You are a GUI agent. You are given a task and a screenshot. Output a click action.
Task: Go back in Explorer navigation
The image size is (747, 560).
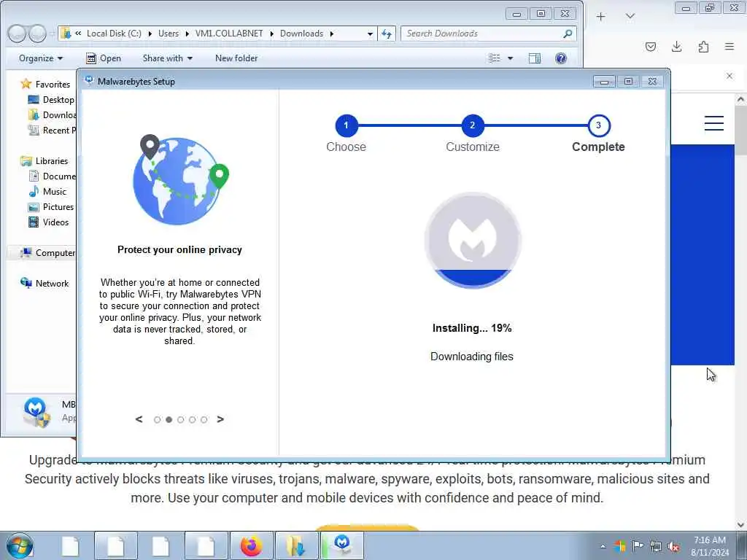(x=17, y=34)
